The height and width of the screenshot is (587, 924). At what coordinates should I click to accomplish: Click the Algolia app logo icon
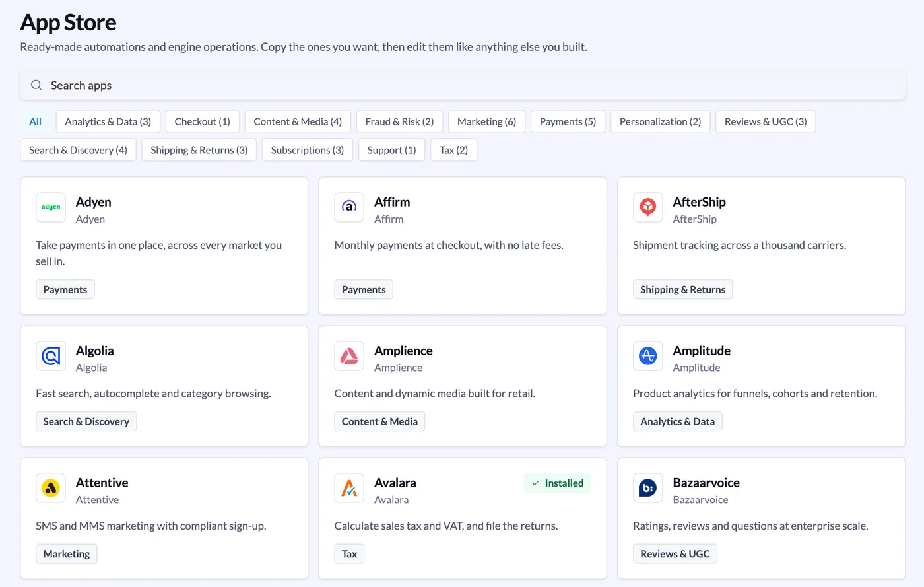[51, 356]
